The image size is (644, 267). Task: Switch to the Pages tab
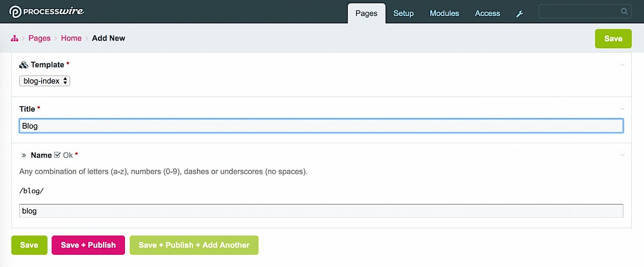click(366, 13)
